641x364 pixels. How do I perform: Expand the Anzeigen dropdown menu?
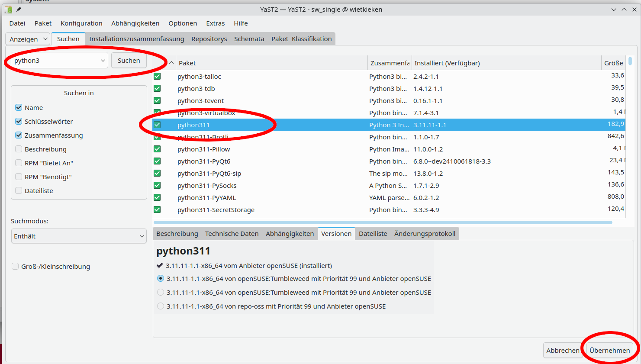tap(28, 39)
